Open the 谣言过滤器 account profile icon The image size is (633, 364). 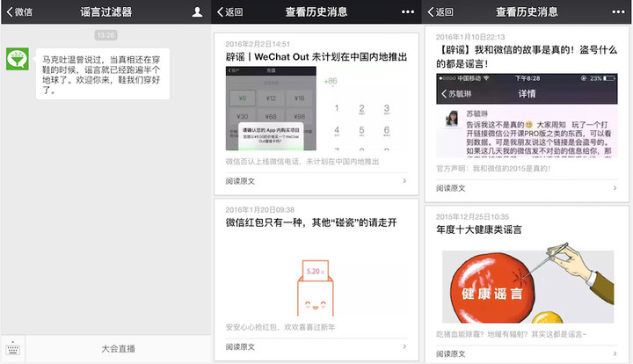197,11
